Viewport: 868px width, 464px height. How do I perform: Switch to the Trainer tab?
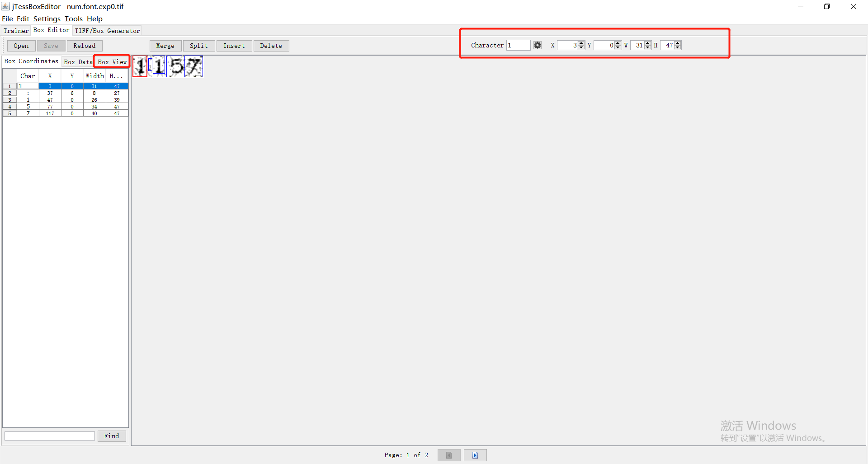click(x=16, y=31)
